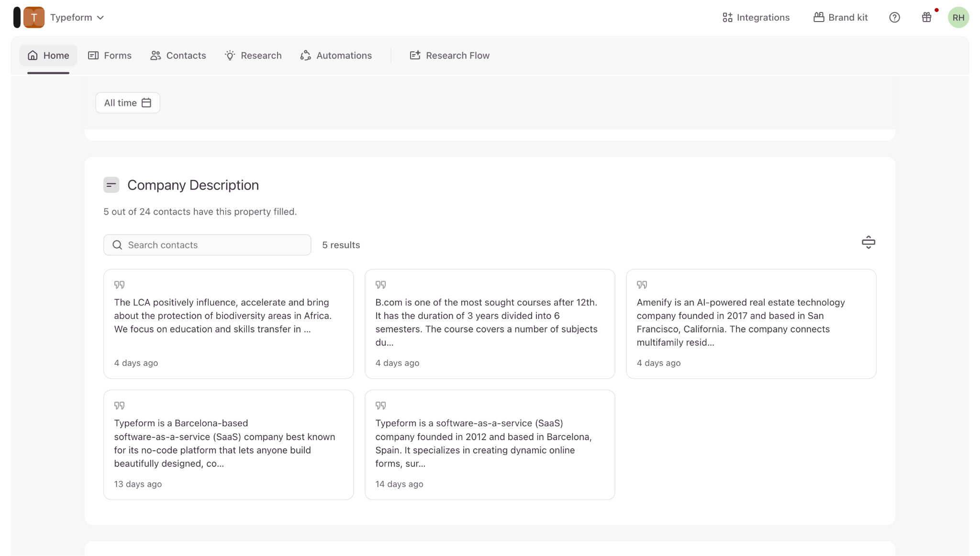
Task: Click the quote icon on Amenify card
Action: tap(642, 285)
